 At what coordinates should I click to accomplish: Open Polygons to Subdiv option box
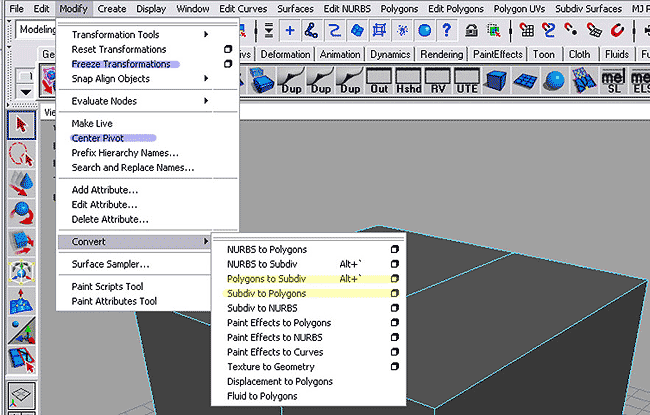click(395, 279)
